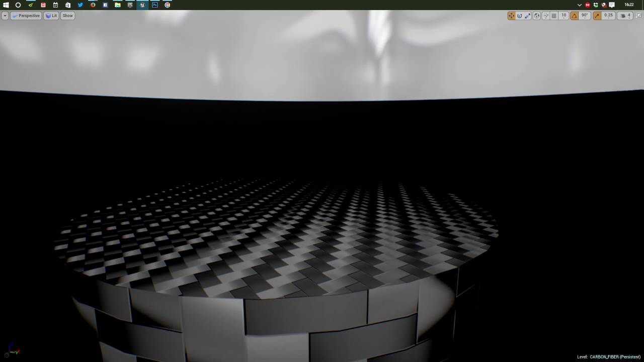Open the red app in taskbar
Screen dimensions: 644x362
tap(43, 5)
